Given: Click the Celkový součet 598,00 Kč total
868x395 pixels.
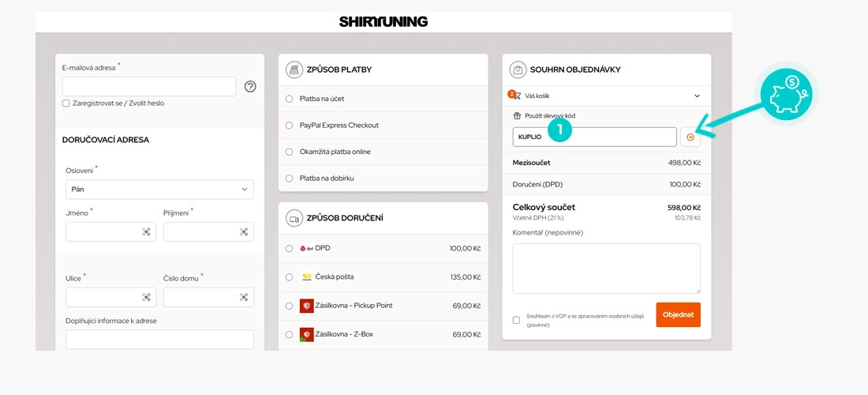Looking at the screenshot, I should coord(684,208).
